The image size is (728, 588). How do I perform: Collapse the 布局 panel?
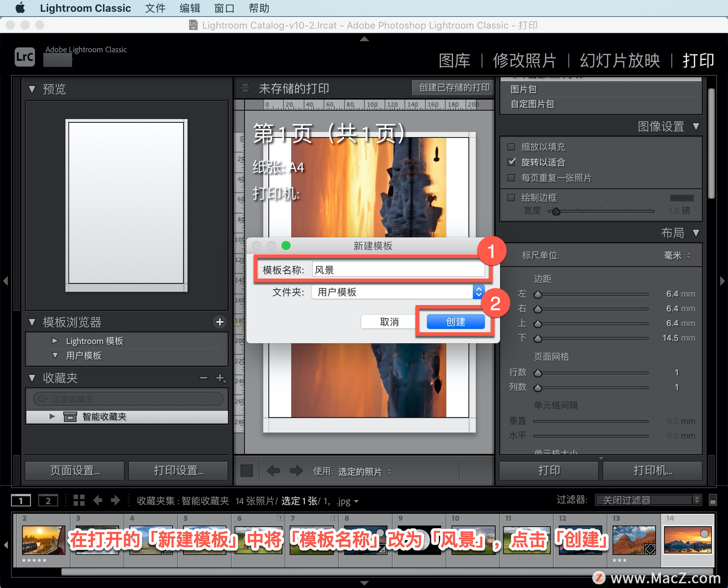click(696, 233)
